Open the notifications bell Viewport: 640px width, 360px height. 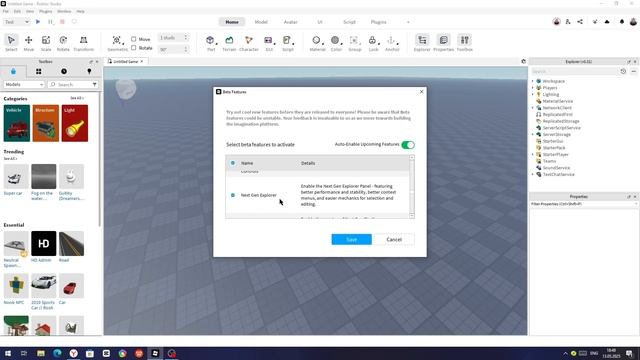click(x=622, y=22)
